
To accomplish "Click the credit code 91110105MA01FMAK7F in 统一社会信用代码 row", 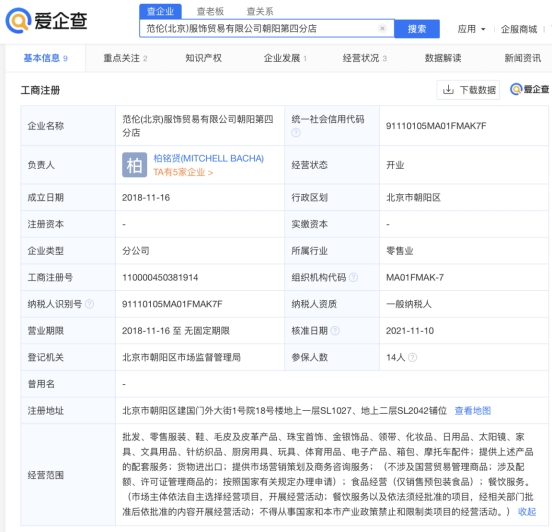I will click(x=436, y=126).
